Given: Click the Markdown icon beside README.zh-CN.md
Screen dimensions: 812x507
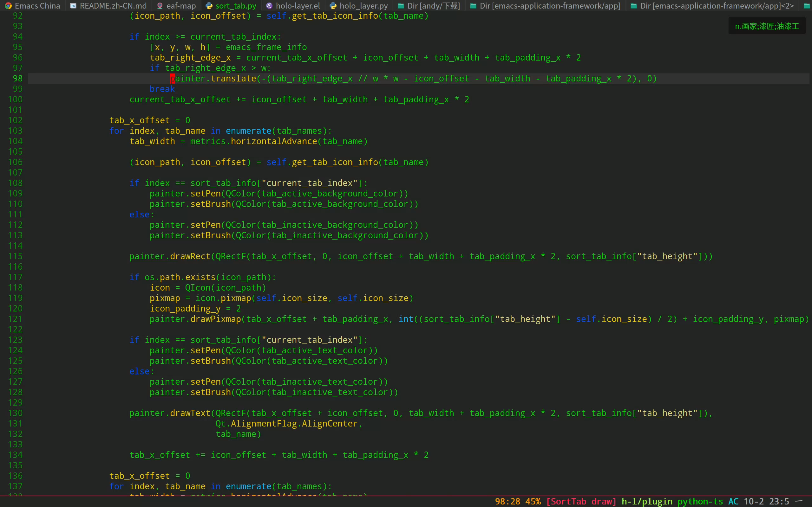Looking at the screenshot, I should [x=73, y=6].
